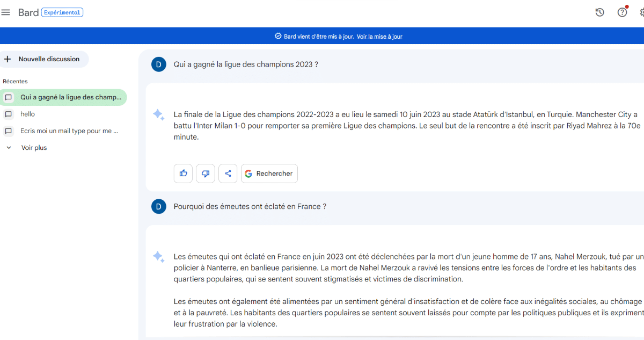Like the Champions League answer with thumbs up

coord(183,173)
